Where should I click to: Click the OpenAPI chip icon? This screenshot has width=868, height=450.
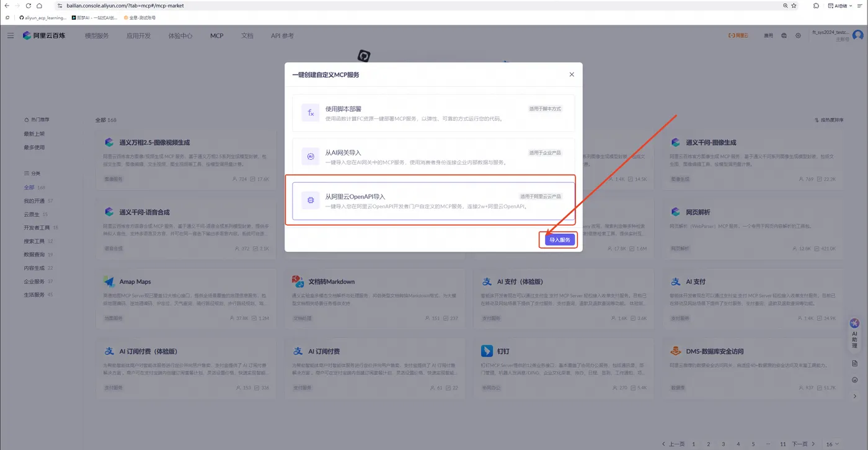tap(310, 201)
